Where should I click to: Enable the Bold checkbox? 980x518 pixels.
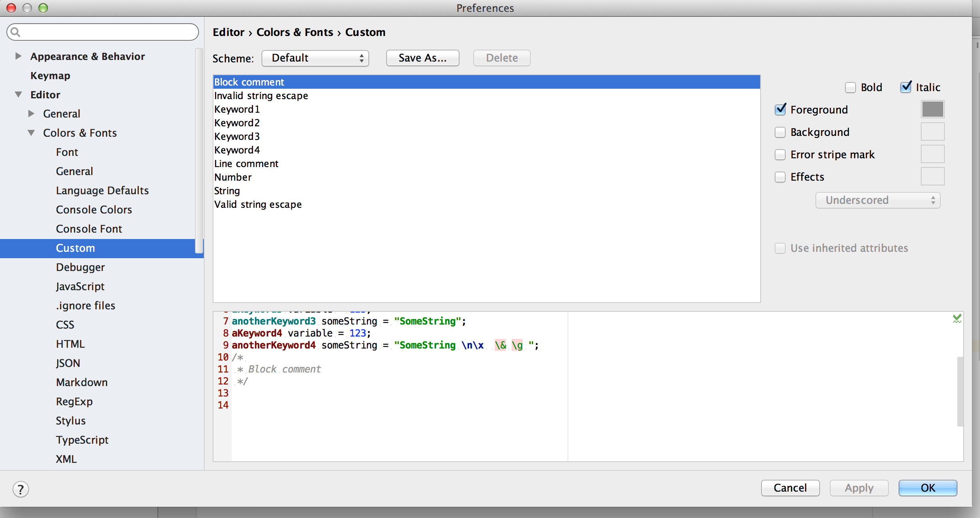pos(851,88)
